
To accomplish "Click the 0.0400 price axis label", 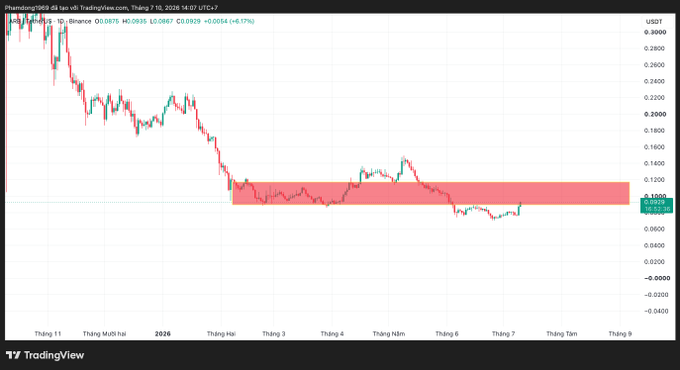I will coord(654,246).
